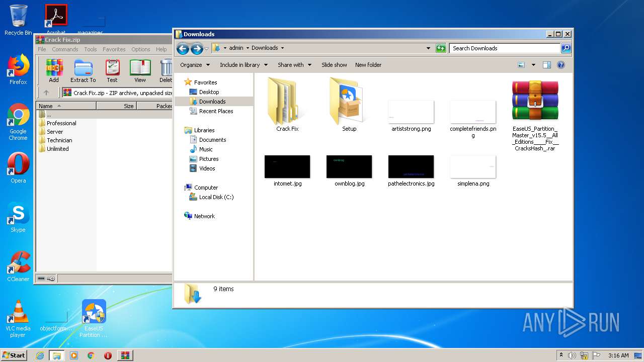Click the Start button
644x362 pixels.
pyautogui.click(x=14, y=355)
